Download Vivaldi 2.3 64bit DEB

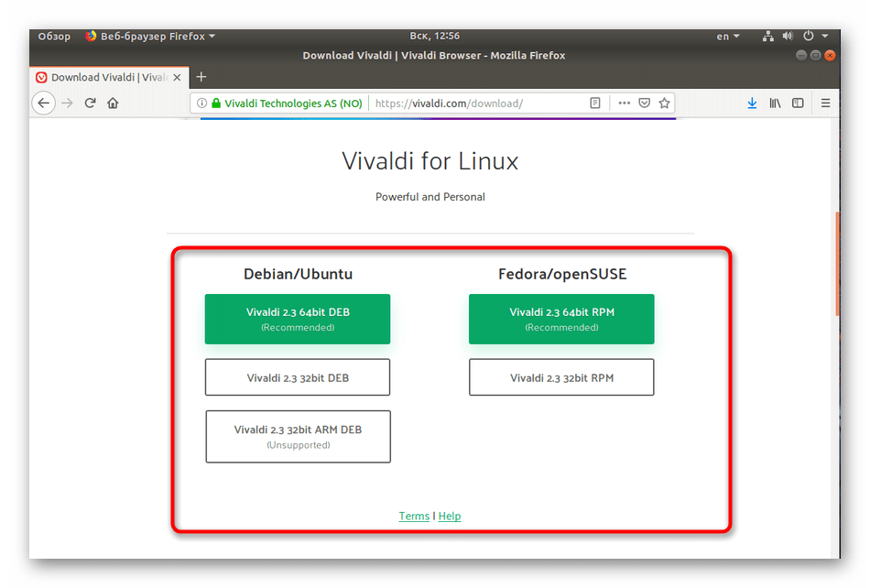point(298,319)
